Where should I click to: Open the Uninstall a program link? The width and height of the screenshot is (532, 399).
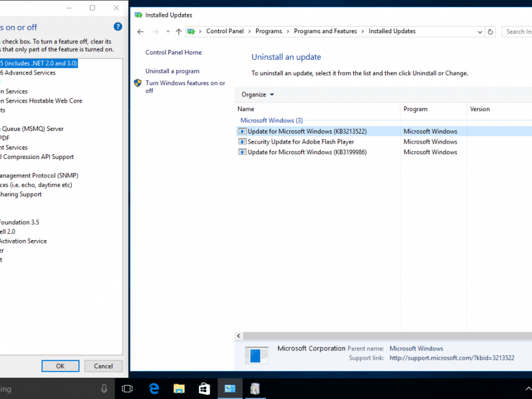point(172,71)
